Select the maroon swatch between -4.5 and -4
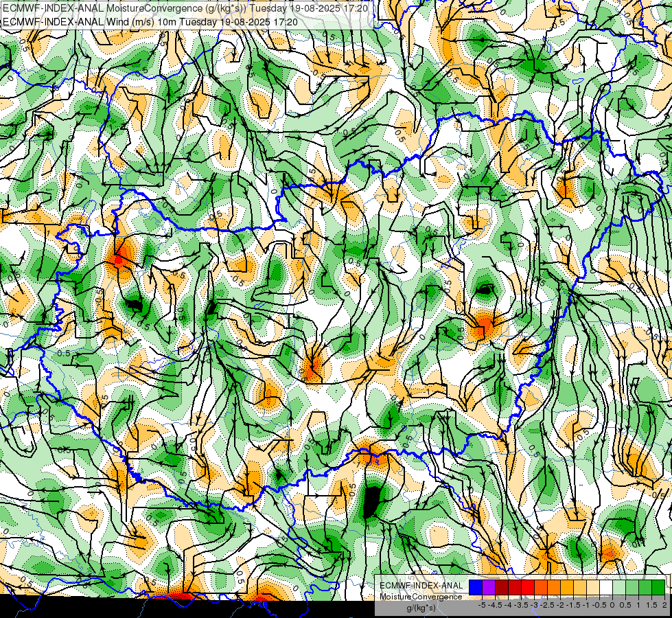Image resolution: width=672 pixels, height=618 pixels. (502, 587)
